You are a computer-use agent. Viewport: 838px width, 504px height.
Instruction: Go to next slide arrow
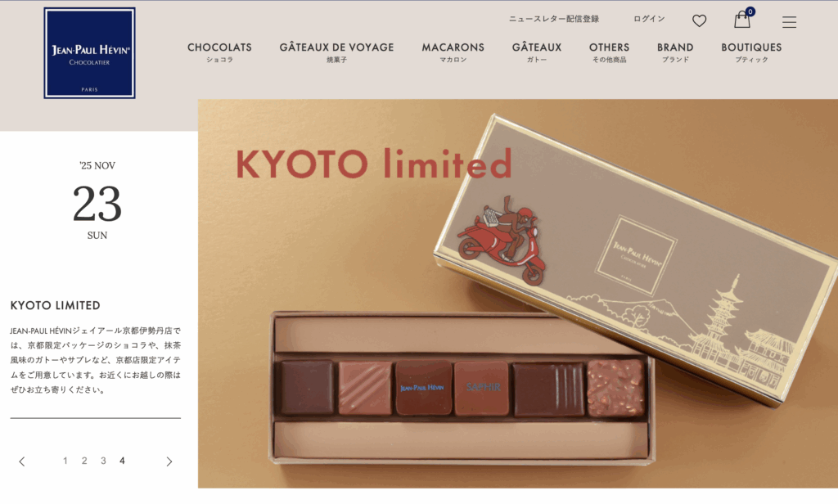(169, 461)
